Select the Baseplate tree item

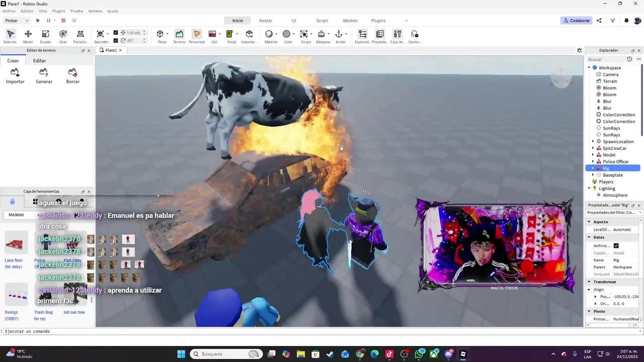613,175
